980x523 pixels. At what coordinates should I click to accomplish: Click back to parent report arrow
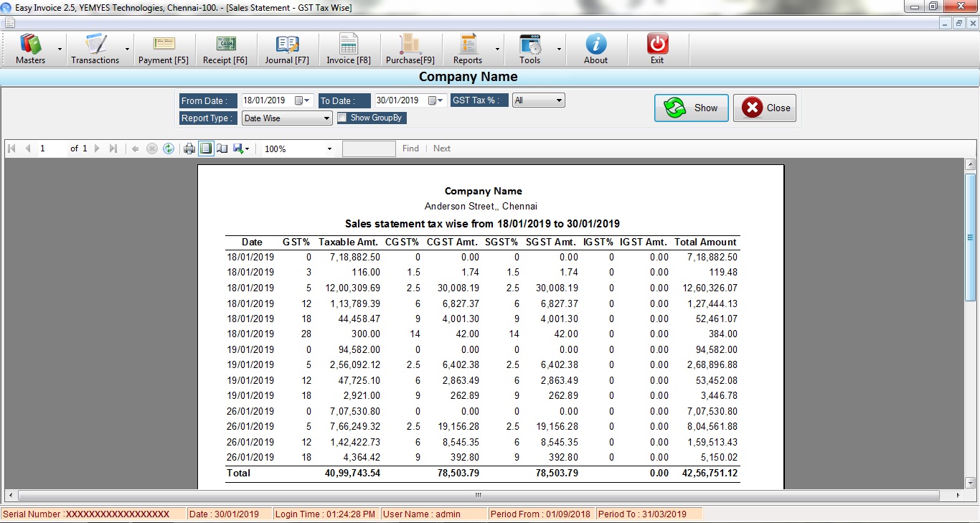(136, 149)
